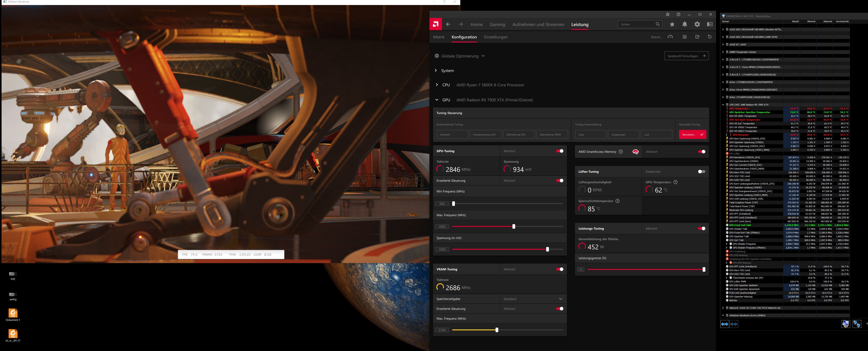Click the globe icon beside Globale Optimierung

437,56
